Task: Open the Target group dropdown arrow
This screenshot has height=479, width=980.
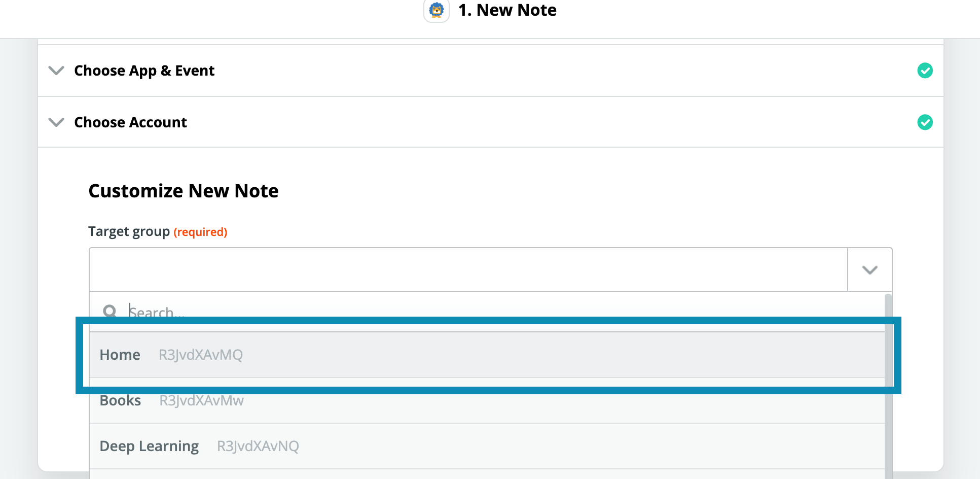Action: pos(869,270)
